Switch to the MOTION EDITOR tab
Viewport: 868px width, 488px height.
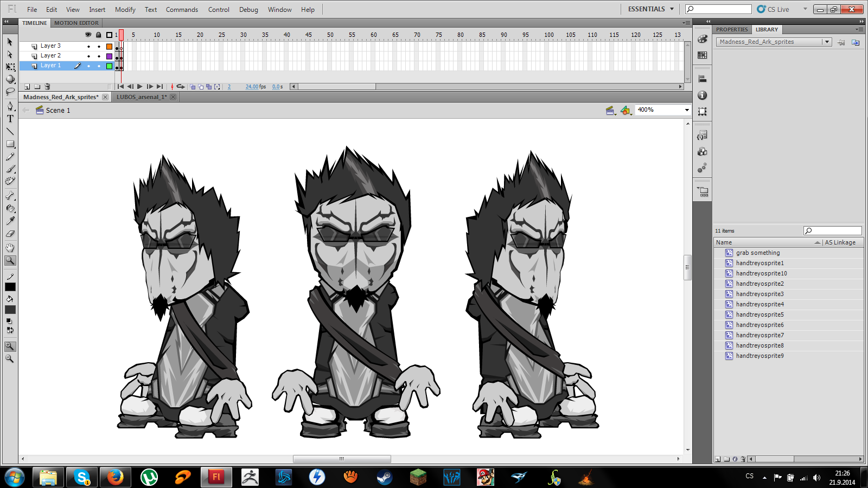76,23
